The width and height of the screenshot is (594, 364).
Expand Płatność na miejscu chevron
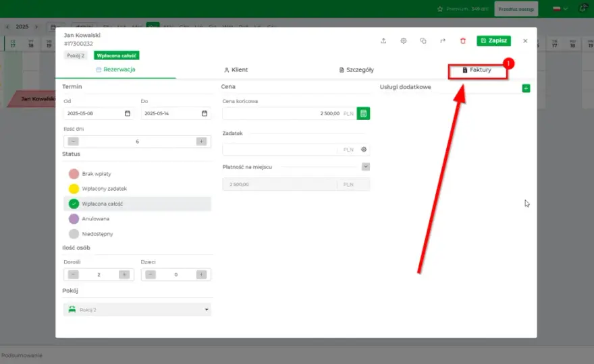pyautogui.click(x=366, y=167)
